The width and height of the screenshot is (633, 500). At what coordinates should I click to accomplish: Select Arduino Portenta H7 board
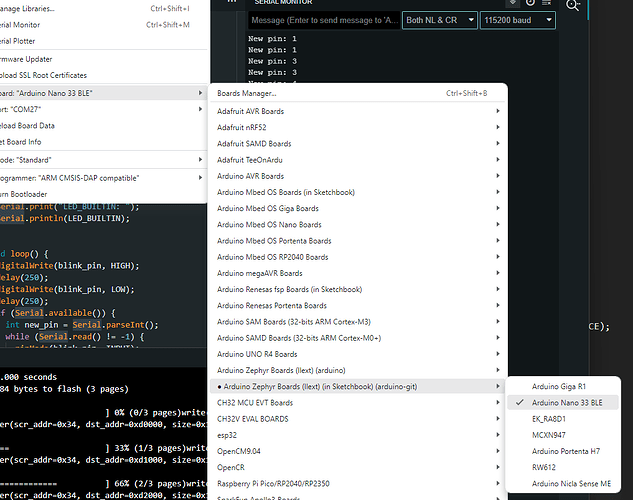click(563, 451)
